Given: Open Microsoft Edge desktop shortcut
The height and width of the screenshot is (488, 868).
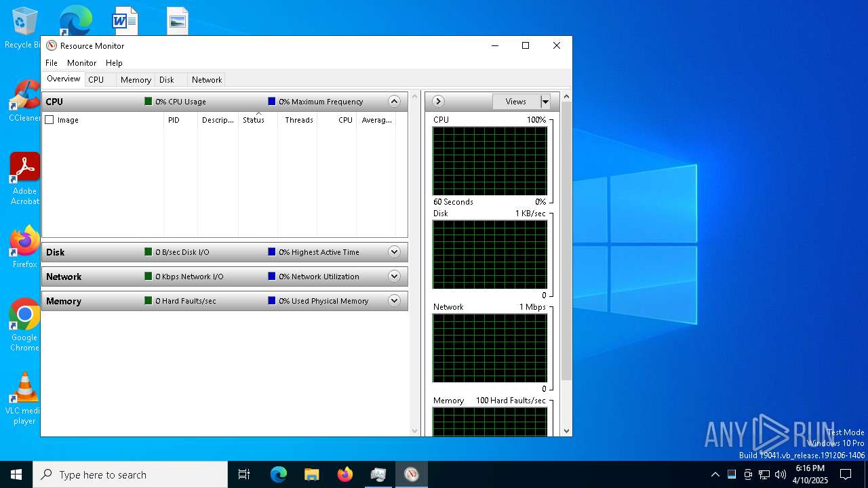Looking at the screenshot, I should pyautogui.click(x=75, y=21).
